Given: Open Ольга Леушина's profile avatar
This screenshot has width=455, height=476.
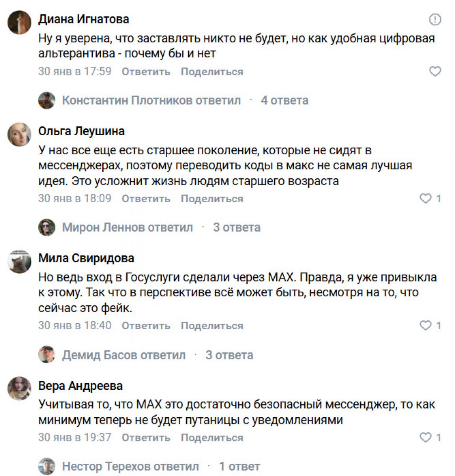Looking at the screenshot, I should pos(19,134).
